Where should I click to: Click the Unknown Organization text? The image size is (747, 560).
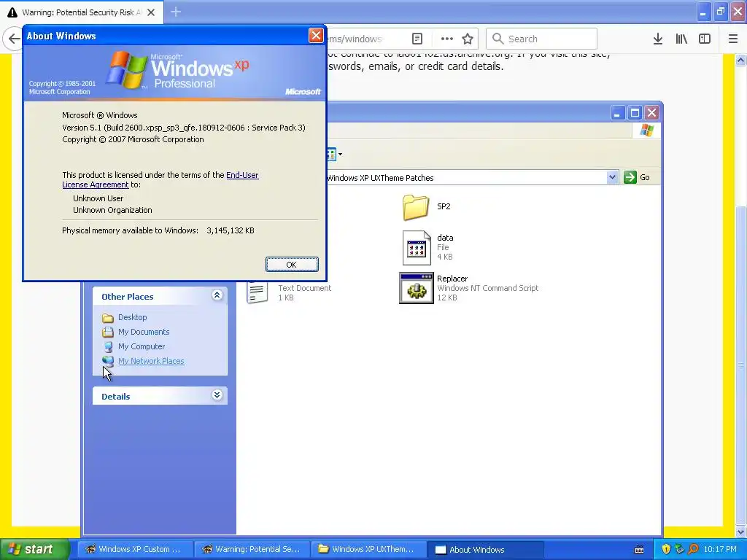coord(112,210)
